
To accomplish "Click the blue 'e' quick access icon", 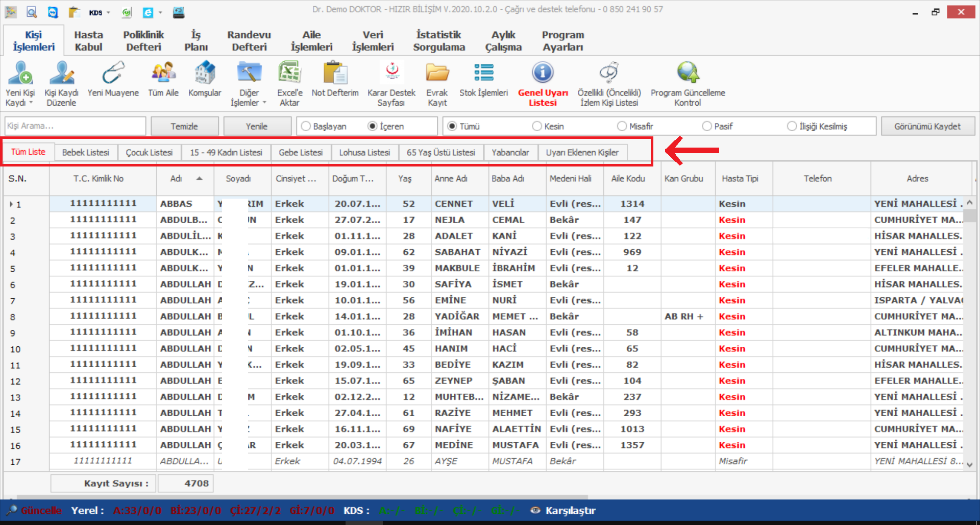I will click(148, 12).
